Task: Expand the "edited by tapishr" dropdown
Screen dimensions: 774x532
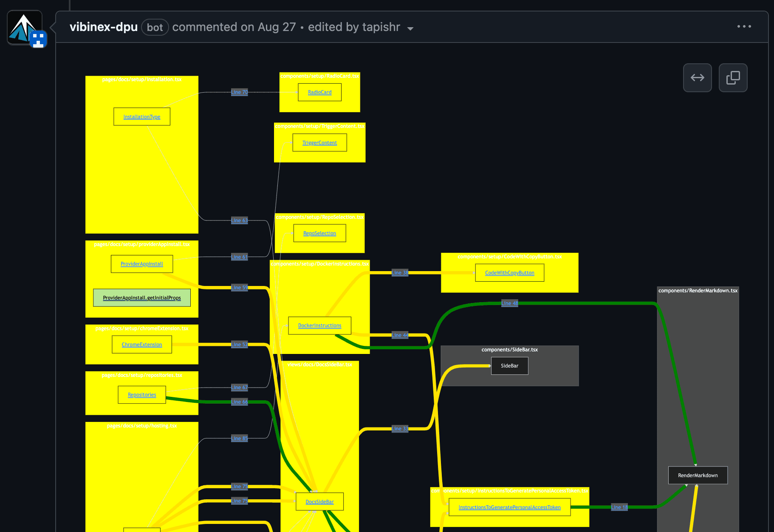Action: (x=410, y=28)
